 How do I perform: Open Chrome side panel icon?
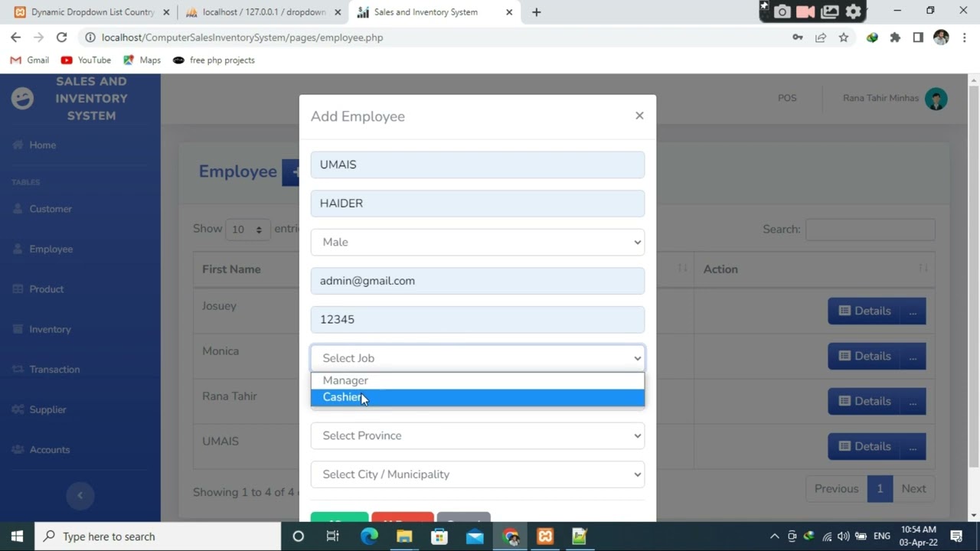click(918, 37)
